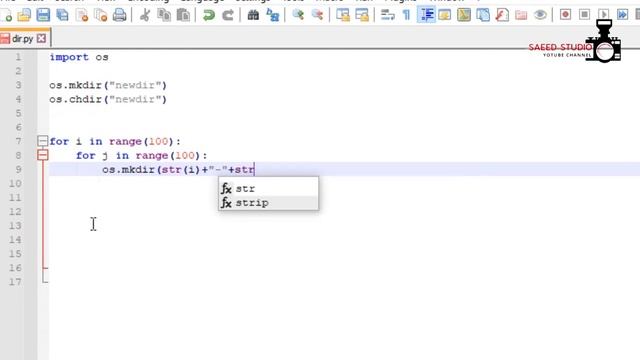Start macro recording with the red dot
The height and width of the screenshot is (360, 640).
tap(565, 15)
